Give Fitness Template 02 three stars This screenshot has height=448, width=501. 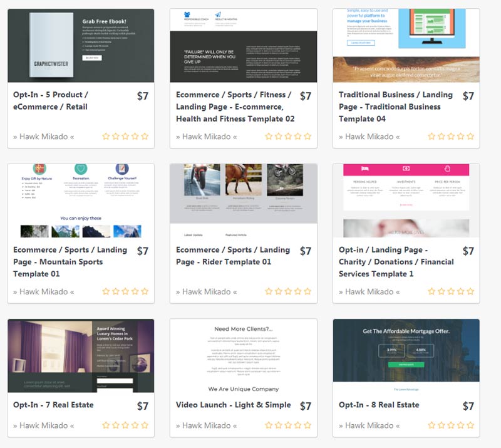click(288, 137)
